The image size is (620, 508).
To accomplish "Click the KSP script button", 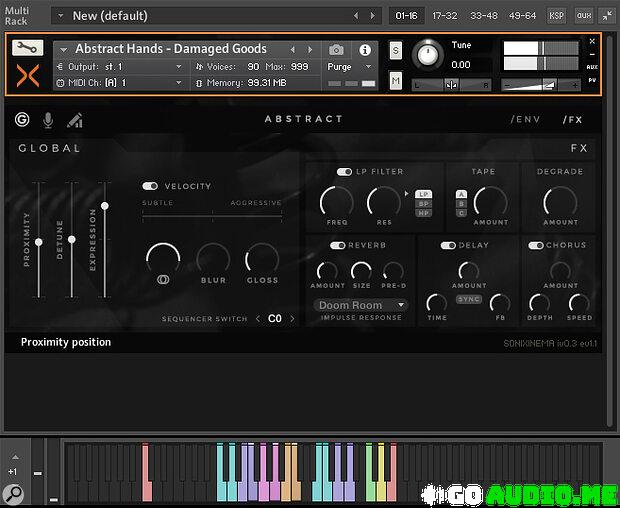I will [557, 16].
